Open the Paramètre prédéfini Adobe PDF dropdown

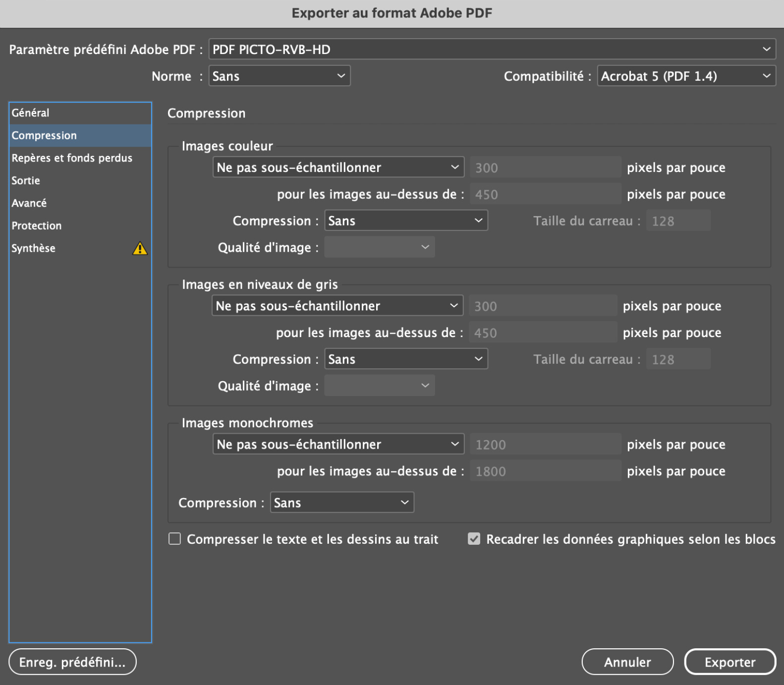pos(492,50)
